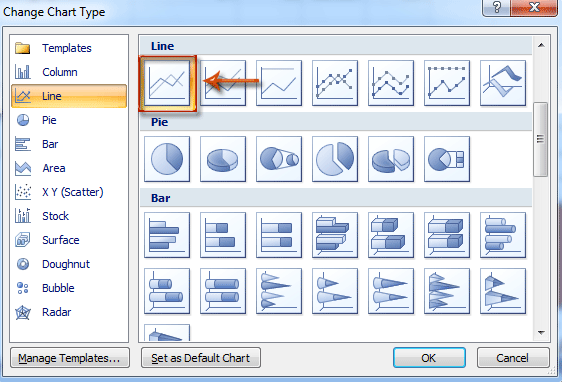This screenshot has width=562, height=382.
Task: Click Set as Default Chart
Action: click(201, 358)
